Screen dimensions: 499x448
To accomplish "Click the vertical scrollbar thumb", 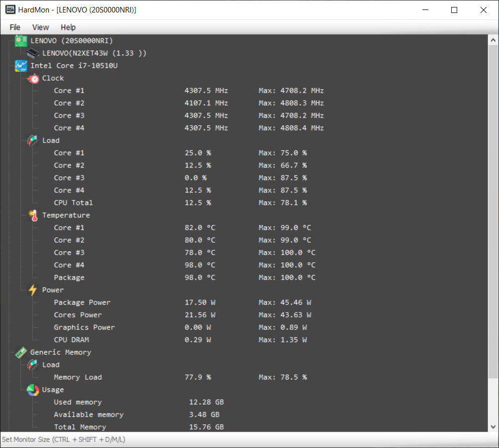I will (x=493, y=211).
